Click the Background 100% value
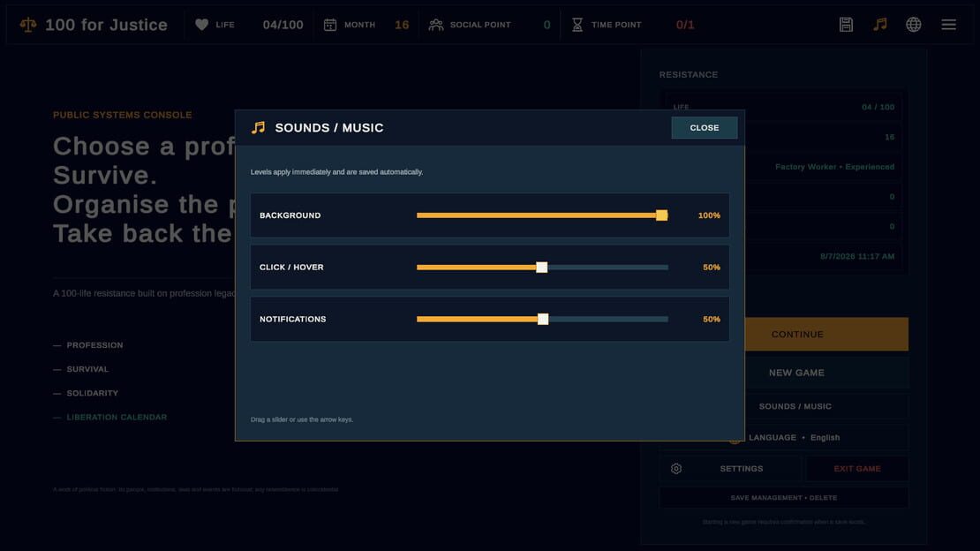980x551 pixels. click(x=709, y=215)
